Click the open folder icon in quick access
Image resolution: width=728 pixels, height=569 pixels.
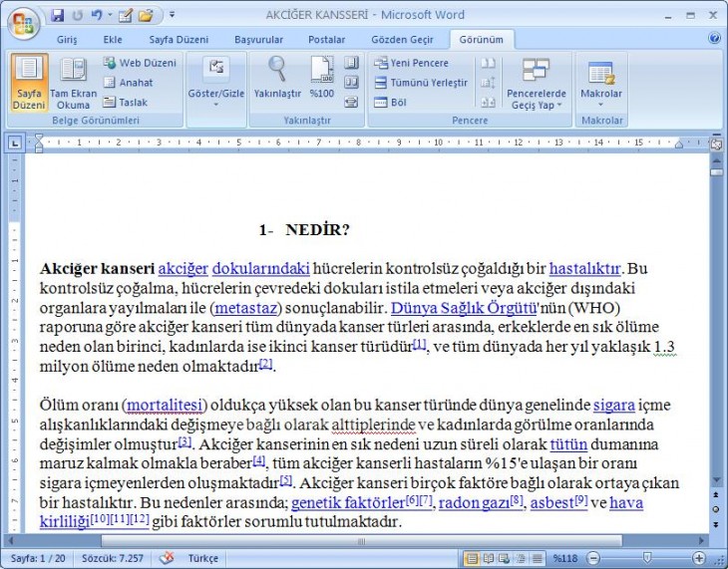(146, 15)
